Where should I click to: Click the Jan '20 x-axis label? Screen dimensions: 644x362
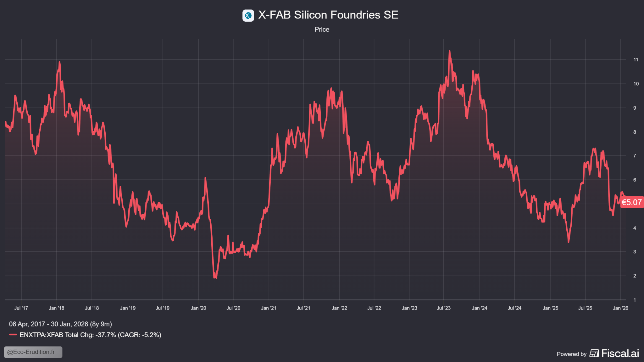198,308
